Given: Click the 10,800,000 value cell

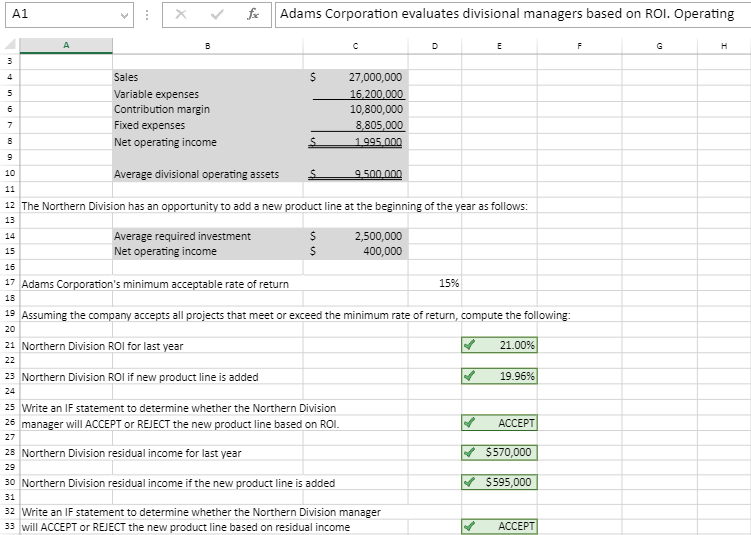Looking at the screenshot, I should (355, 109).
